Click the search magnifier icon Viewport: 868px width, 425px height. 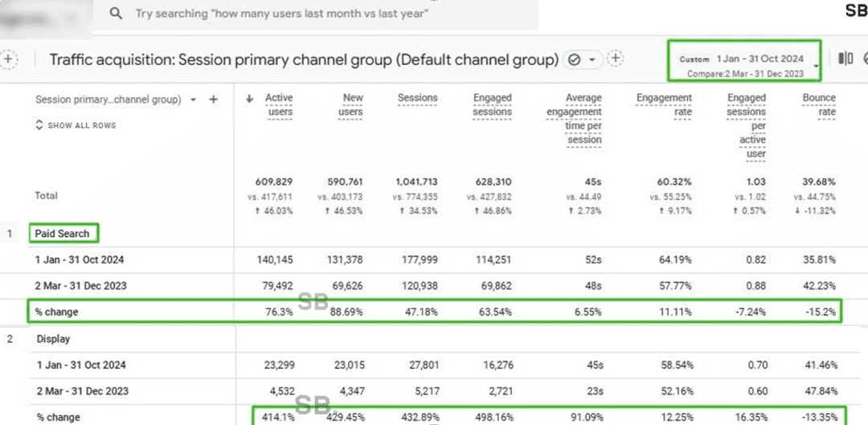click(x=117, y=14)
